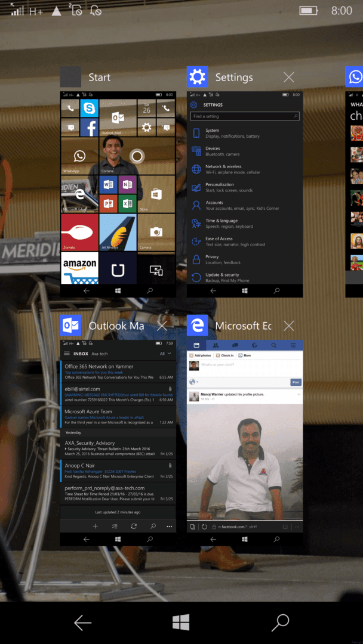Open the AXA_Security_Advisory email
The width and height of the screenshot is (363, 644).
(118, 448)
